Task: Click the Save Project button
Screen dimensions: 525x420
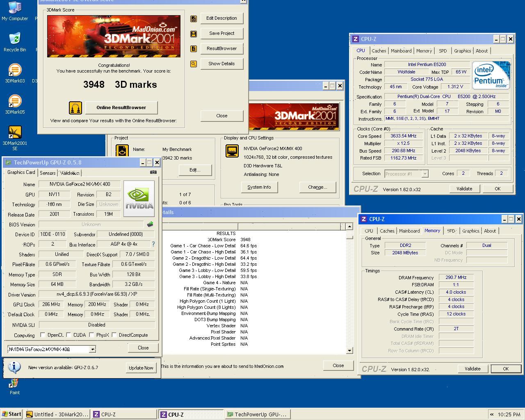Action: click(221, 34)
